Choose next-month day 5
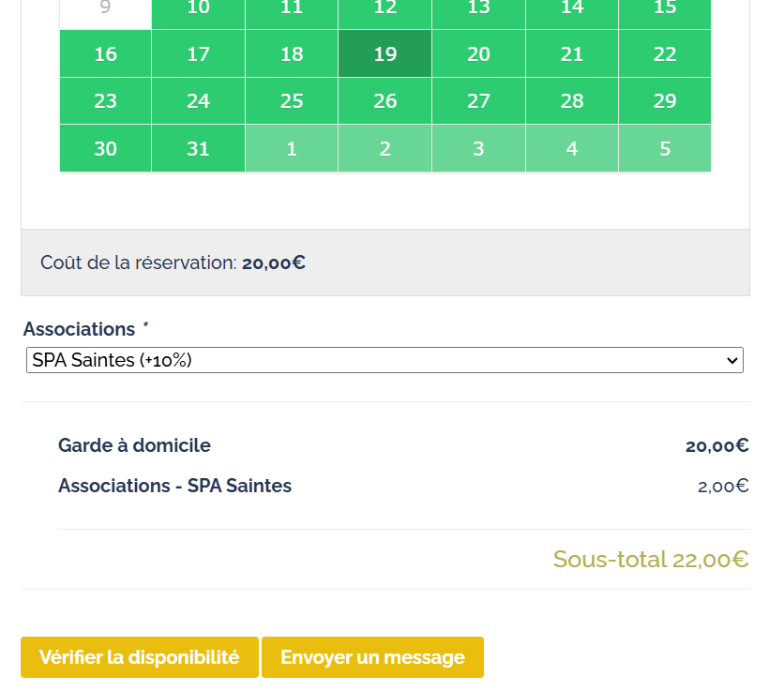This screenshot has height=691, width=784. 665,148
